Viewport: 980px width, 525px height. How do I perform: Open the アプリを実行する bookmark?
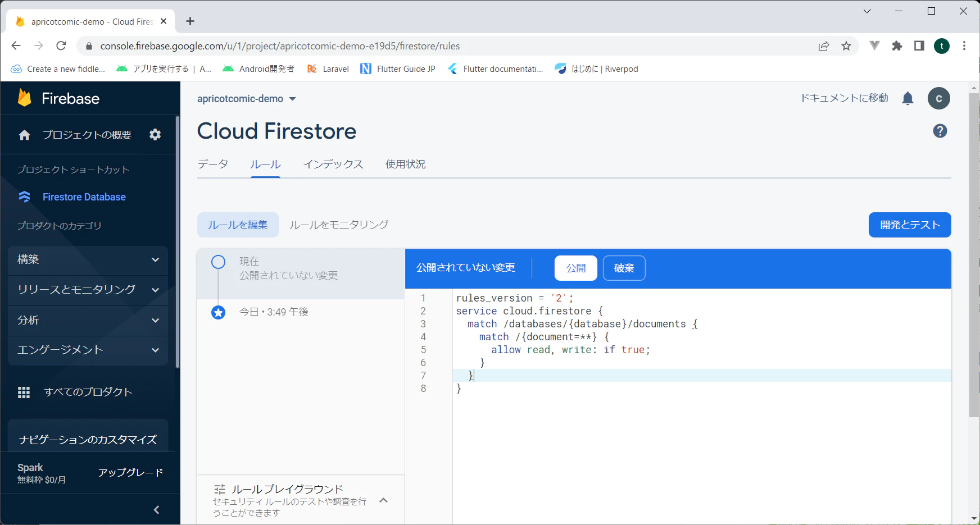point(164,69)
